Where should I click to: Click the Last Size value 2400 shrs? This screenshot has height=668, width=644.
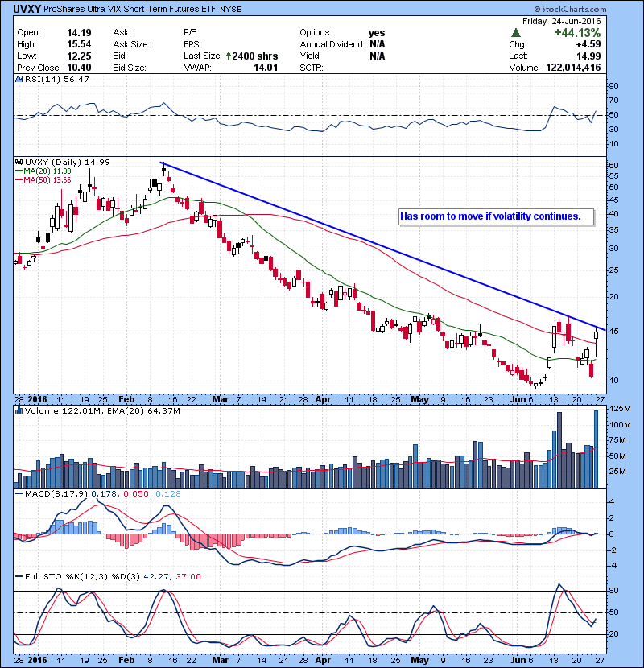coord(255,56)
